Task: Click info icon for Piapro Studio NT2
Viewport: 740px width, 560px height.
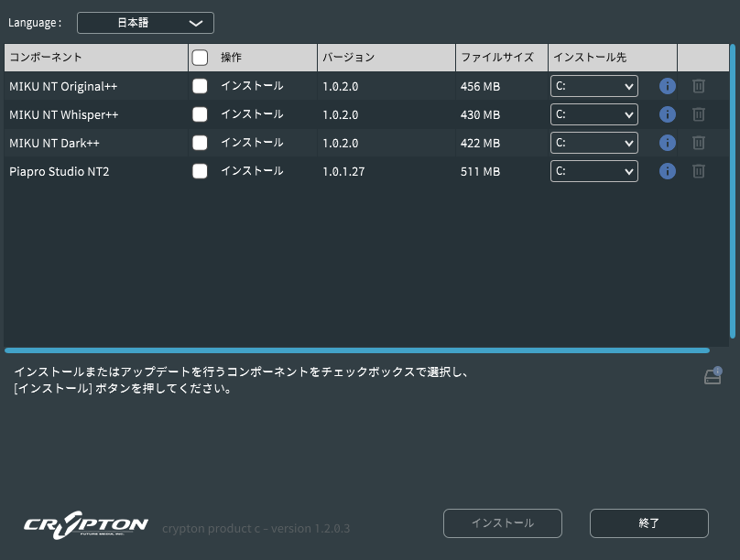Action: pyautogui.click(x=668, y=171)
